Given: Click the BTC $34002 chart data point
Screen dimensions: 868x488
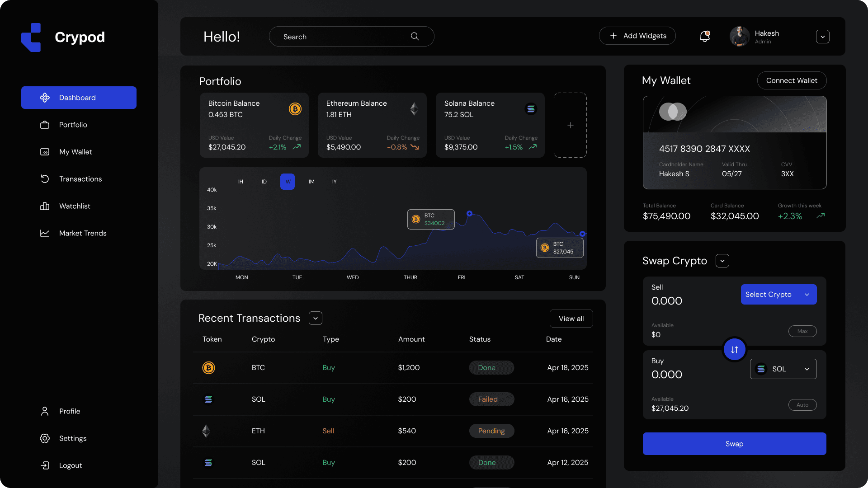Looking at the screenshot, I should pos(469,213).
